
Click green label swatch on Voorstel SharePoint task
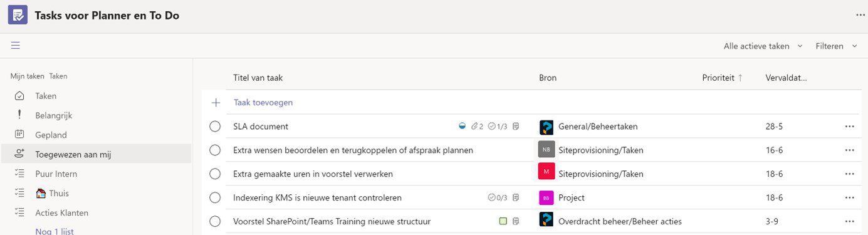click(503, 221)
